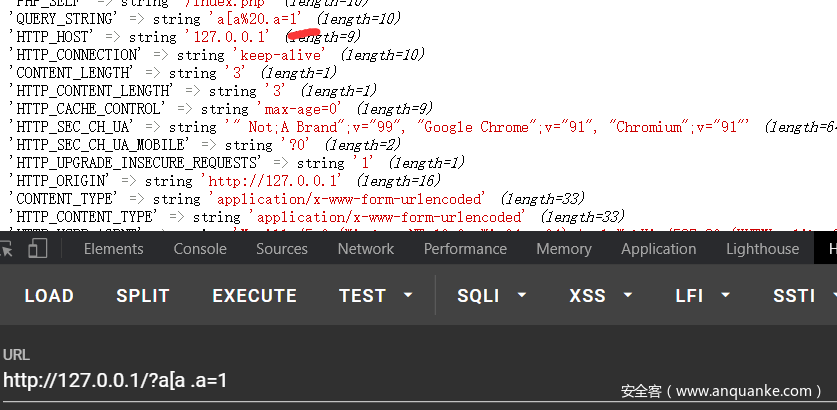Go to the Sources tab

pos(282,249)
